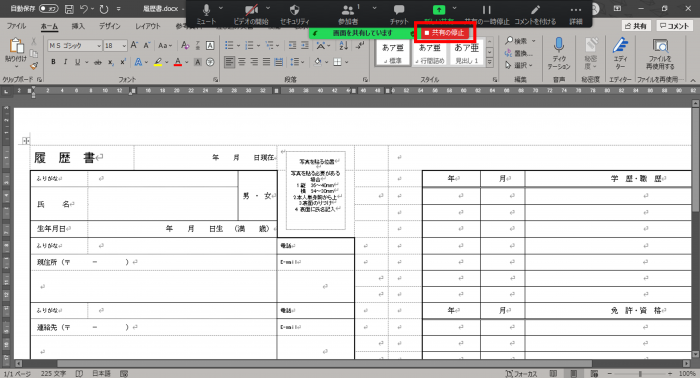Toggle subscript formatting
Viewport: 700px width, 378px height.
[x=110, y=62]
